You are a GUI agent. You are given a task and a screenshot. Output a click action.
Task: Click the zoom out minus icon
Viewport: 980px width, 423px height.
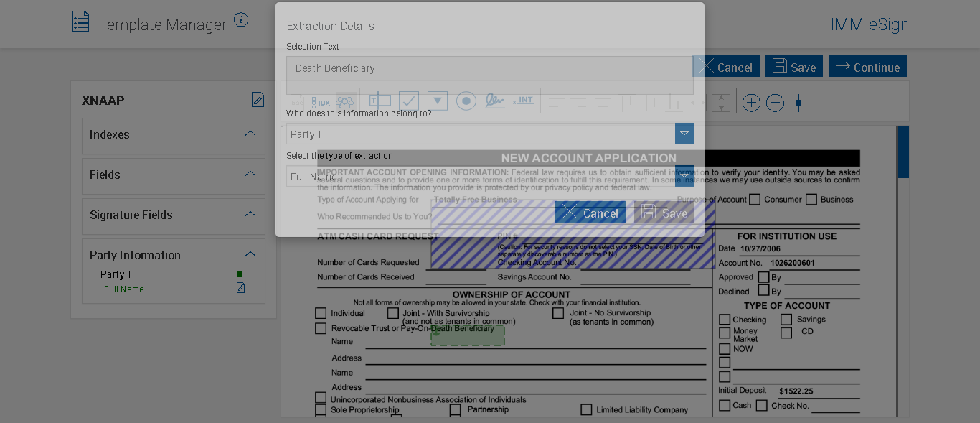[x=775, y=103]
